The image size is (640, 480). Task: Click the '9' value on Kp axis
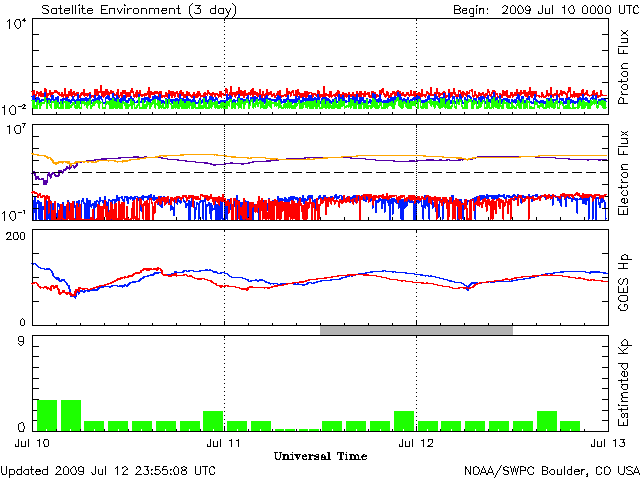(20, 341)
